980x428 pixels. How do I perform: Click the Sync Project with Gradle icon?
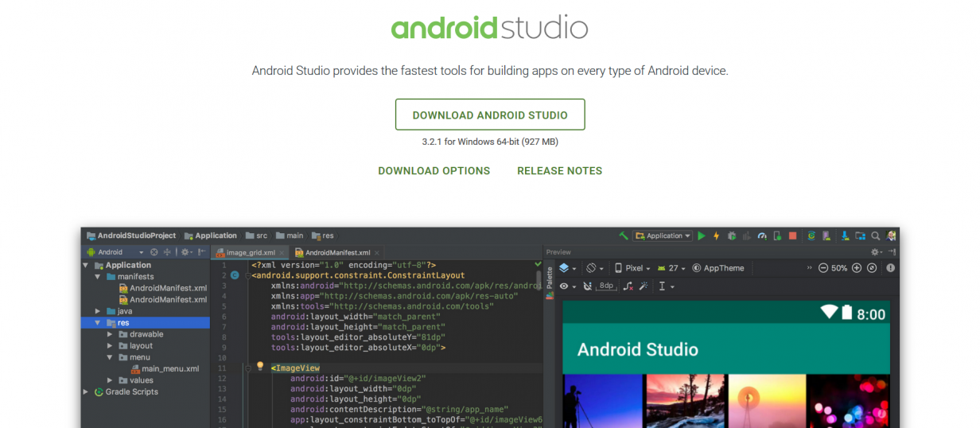click(x=811, y=236)
